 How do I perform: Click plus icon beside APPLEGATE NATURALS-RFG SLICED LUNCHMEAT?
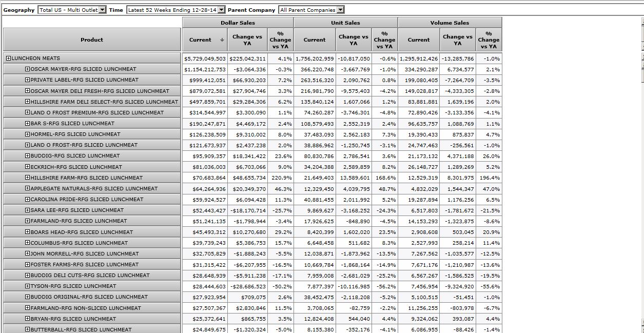point(27,189)
